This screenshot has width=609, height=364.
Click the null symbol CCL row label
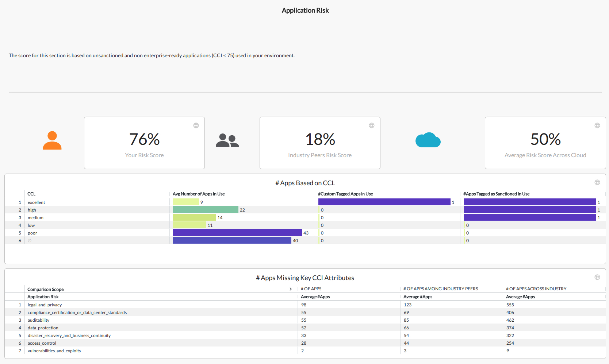tap(30, 241)
